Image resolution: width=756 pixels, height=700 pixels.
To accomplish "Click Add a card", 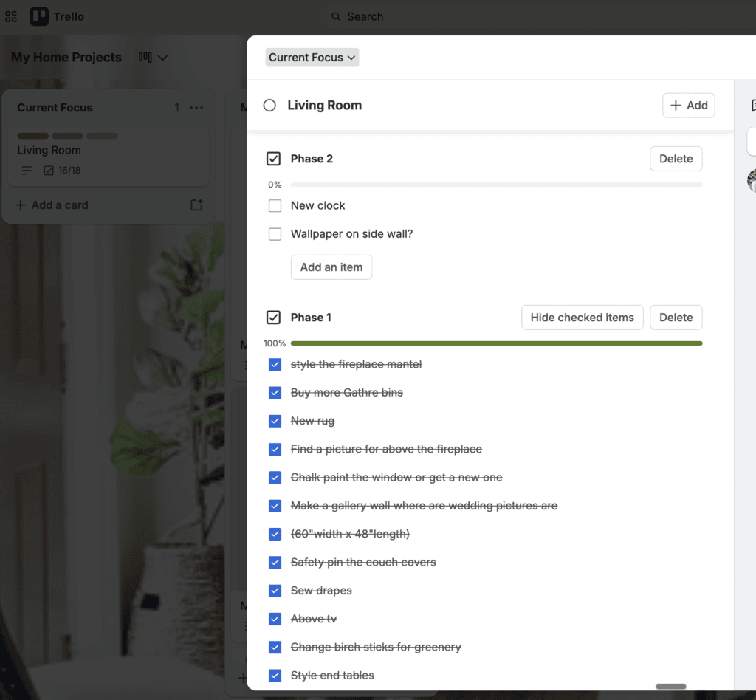I will pos(52,205).
